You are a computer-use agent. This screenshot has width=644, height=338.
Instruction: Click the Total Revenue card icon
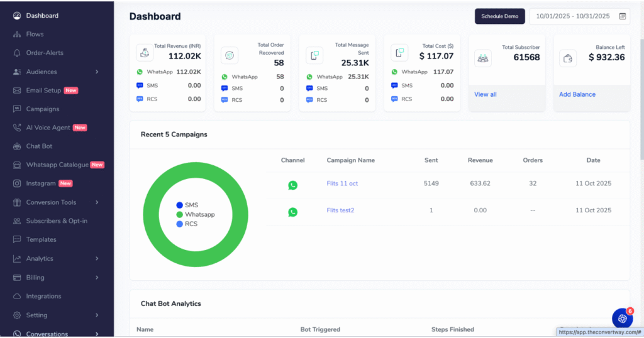145,53
